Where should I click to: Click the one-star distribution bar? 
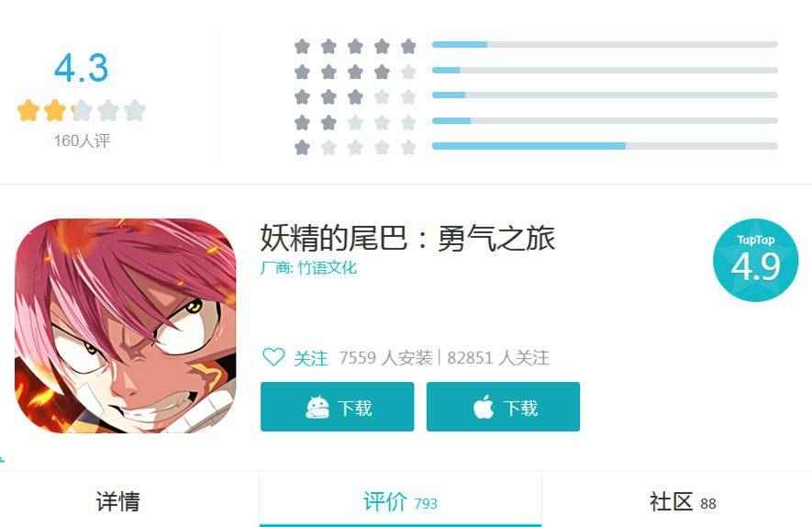click(x=605, y=146)
